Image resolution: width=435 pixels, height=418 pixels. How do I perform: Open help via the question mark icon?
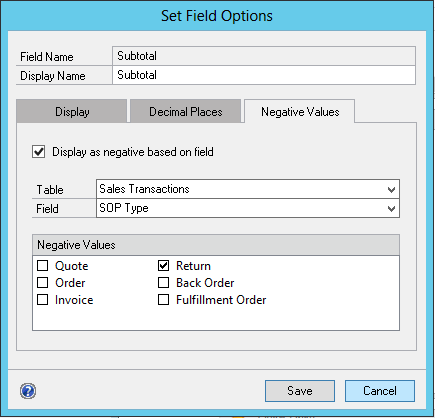[28, 391]
